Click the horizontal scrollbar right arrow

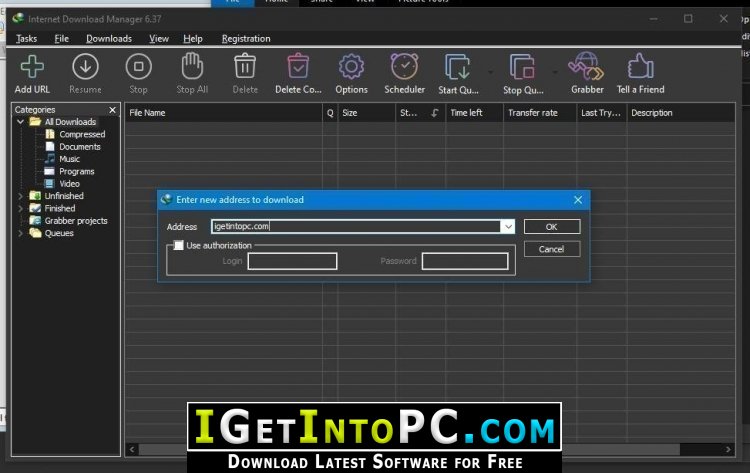point(728,449)
